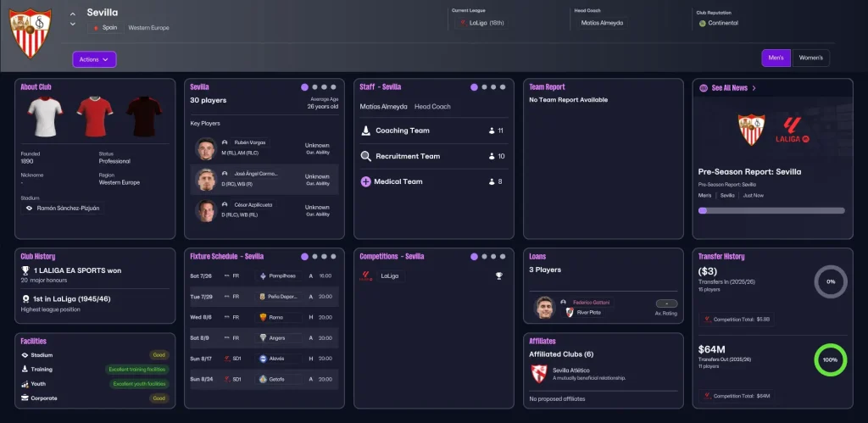
Task: Click the Rubén Vargas name chip
Action: click(250, 143)
